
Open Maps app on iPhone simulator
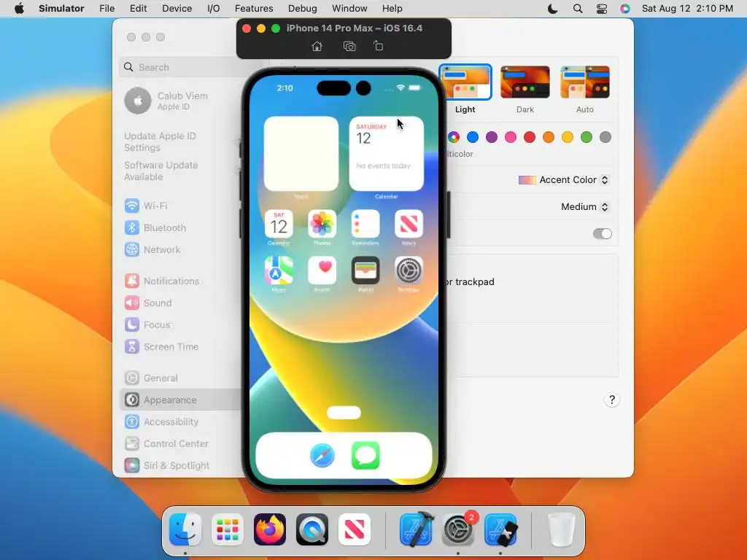point(279,271)
